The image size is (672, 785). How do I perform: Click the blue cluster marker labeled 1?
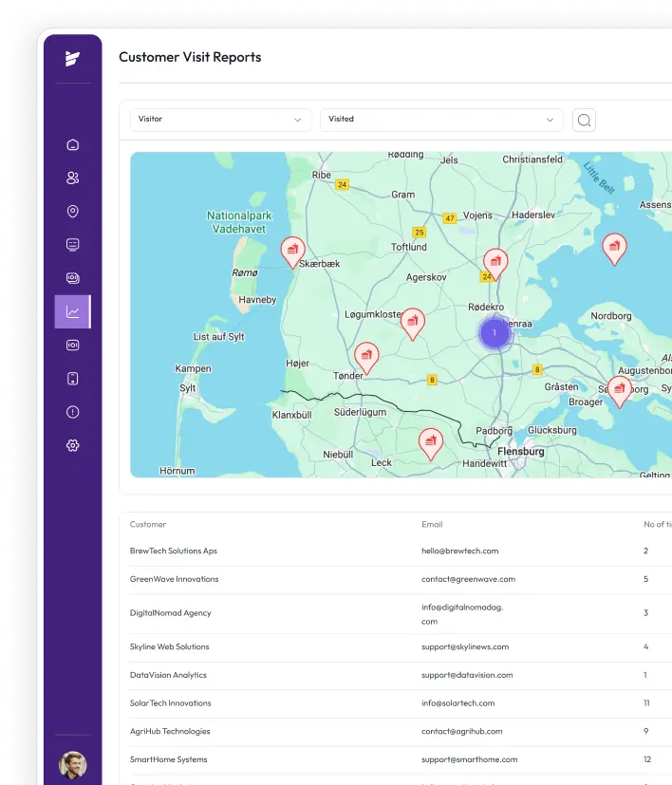[494, 333]
